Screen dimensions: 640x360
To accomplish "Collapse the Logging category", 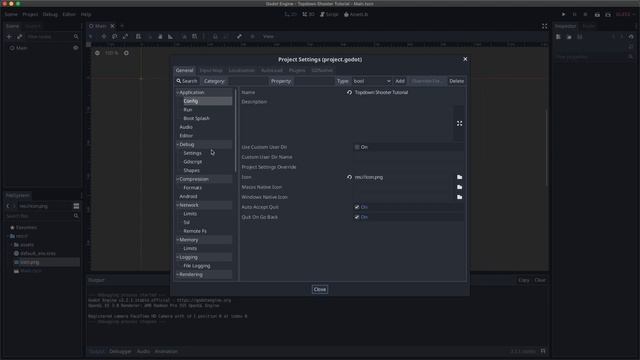I will click(178, 257).
